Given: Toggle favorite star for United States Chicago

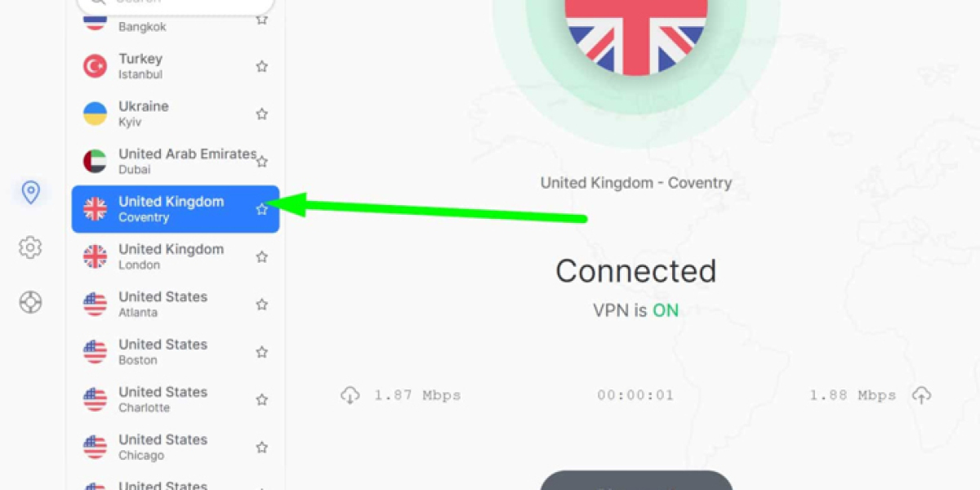Looking at the screenshot, I should coord(261,448).
